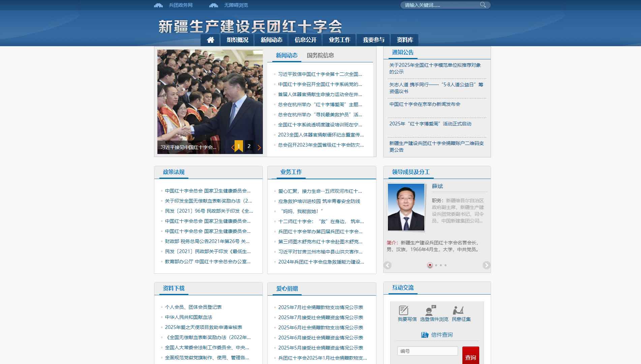Open 组织概况 menu
Screen dimensions: 641x364
pyautogui.click(x=237, y=40)
